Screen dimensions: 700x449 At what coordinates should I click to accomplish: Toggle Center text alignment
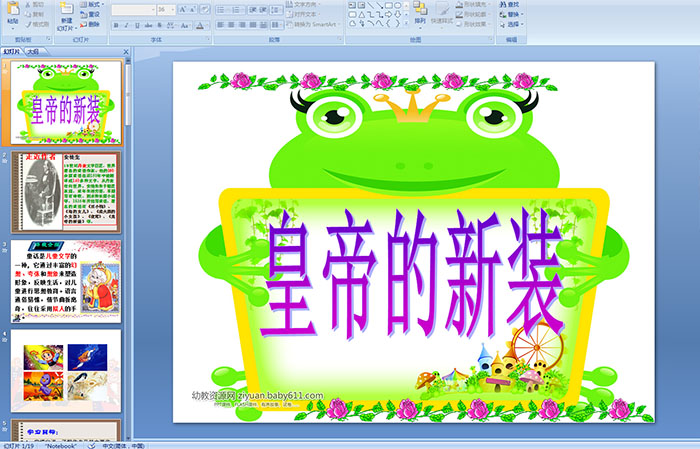(231, 25)
